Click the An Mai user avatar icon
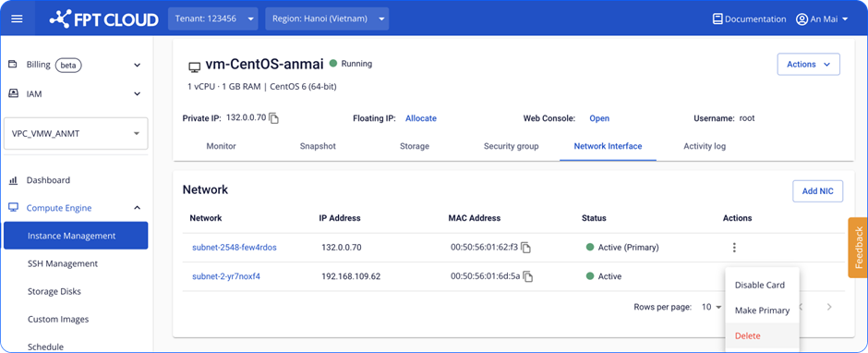868x353 pixels. click(x=802, y=18)
